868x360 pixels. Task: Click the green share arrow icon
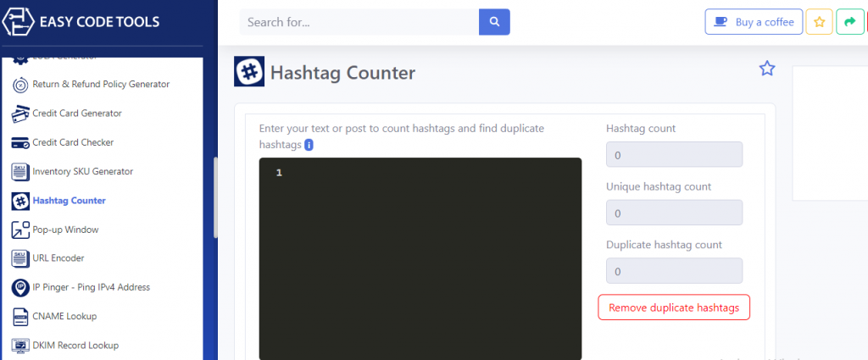click(849, 22)
